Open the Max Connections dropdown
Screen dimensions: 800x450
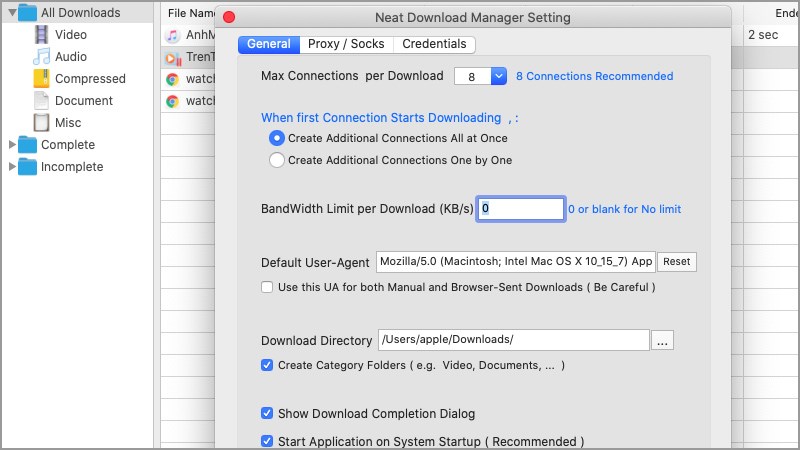(499, 76)
